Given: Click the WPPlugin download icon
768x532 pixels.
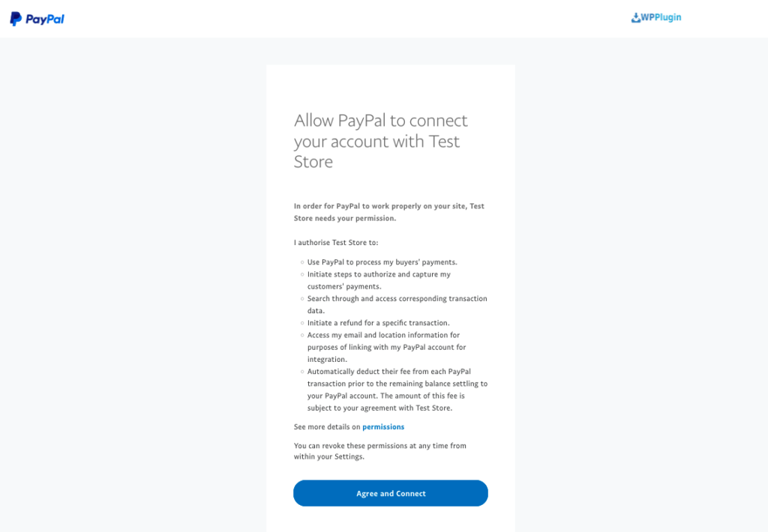Looking at the screenshot, I should pos(634,17).
